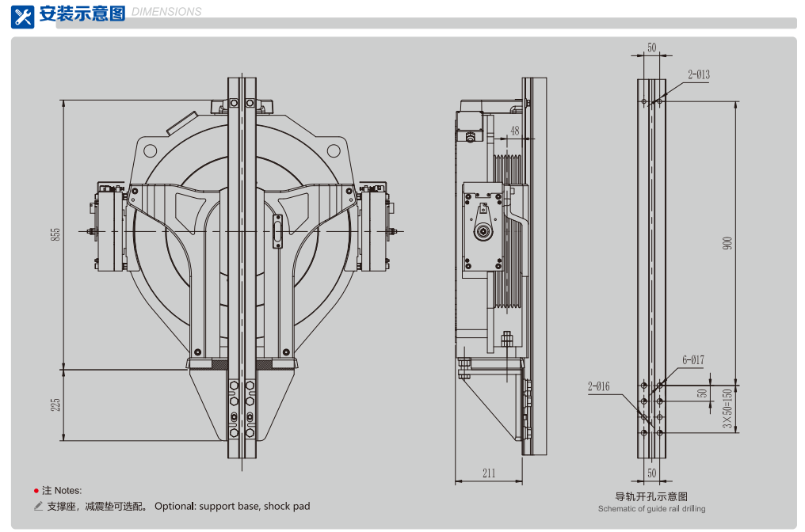Click the 855 height dimension label
805x532 pixels.
55,234
